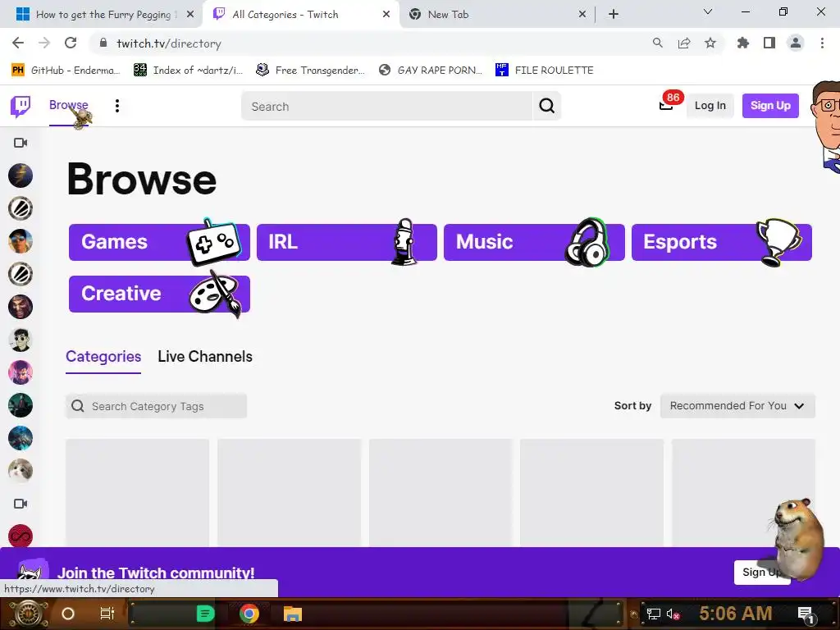Image resolution: width=840 pixels, height=630 pixels.
Task: Open File Explorer from the taskbar
Action: click(x=293, y=614)
